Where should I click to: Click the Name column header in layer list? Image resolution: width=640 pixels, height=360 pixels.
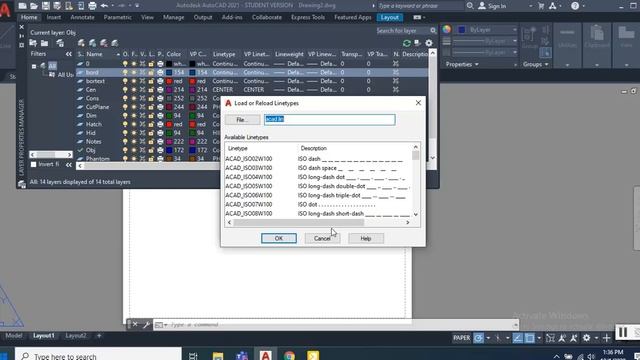94,54
